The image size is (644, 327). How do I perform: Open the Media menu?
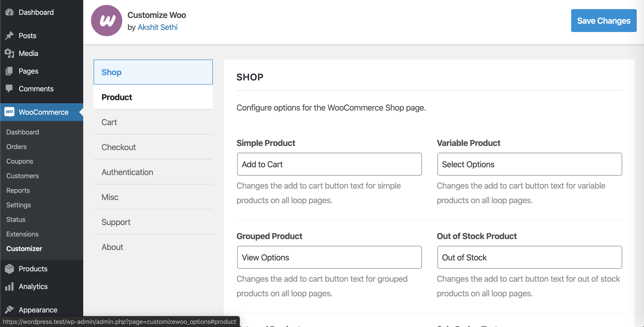click(x=42, y=53)
